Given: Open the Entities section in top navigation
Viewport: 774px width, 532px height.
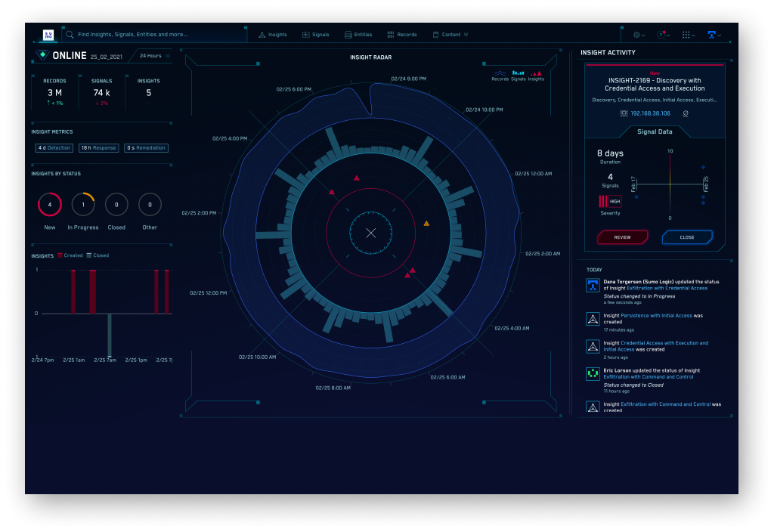Looking at the screenshot, I should click(358, 34).
